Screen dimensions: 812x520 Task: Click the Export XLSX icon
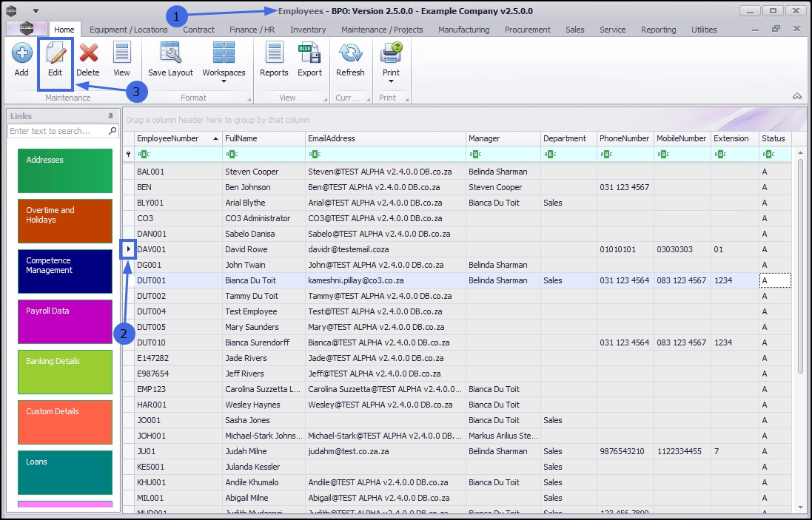tap(309, 54)
